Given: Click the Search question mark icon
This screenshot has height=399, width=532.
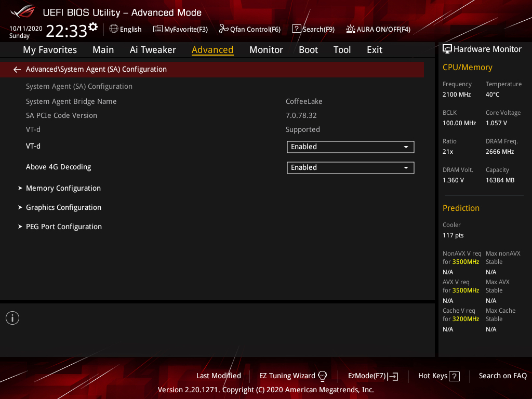Looking at the screenshot, I should coord(296,29).
